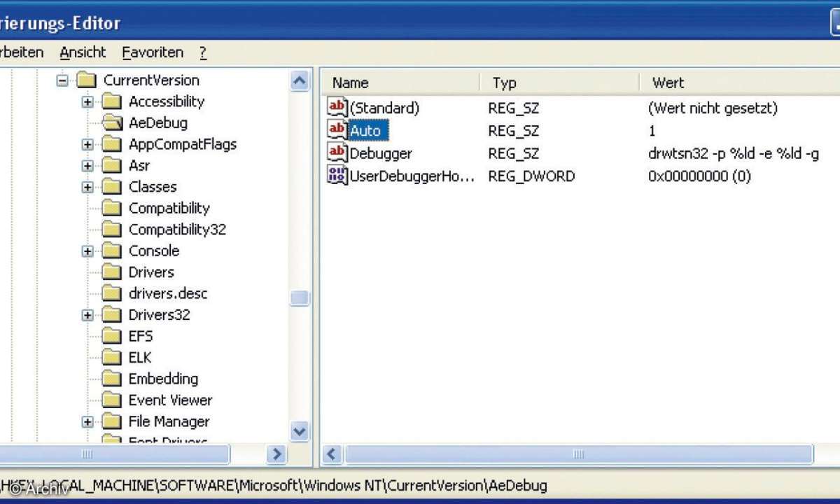840x504 pixels.
Task: Click the tree panel's vertical scrollbar down arrow
Action: tap(300, 431)
